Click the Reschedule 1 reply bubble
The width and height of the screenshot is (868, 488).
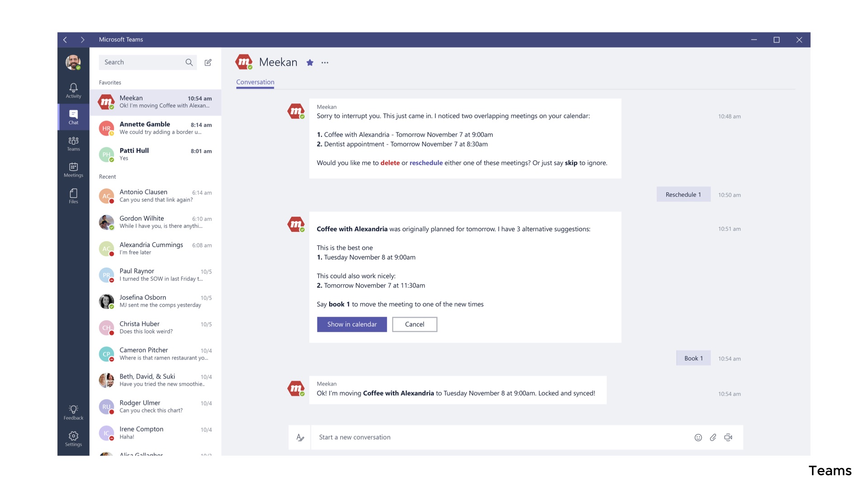click(684, 195)
